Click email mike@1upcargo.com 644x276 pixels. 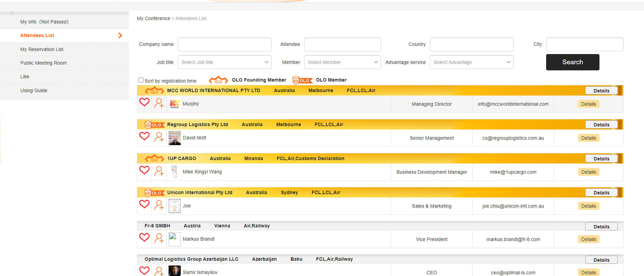(x=513, y=172)
